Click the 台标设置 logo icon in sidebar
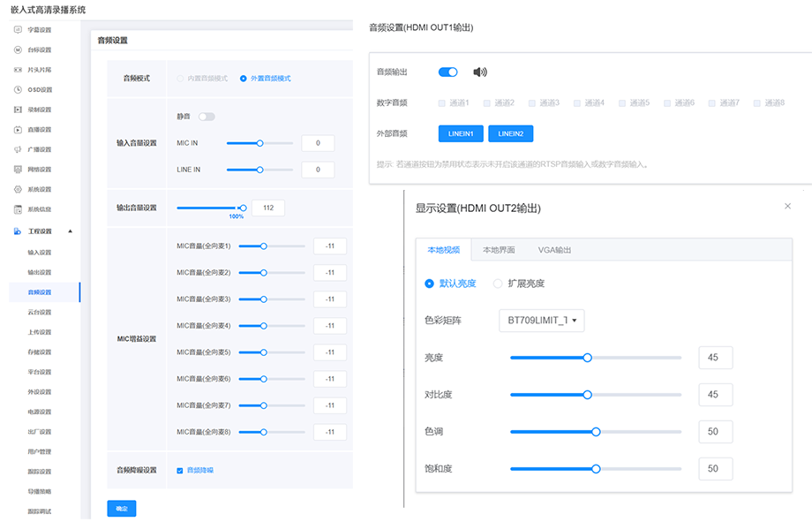Image resolution: width=812 pixels, height=522 pixels. pos(18,50)
